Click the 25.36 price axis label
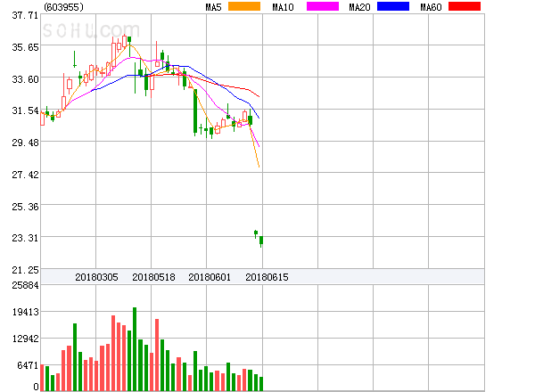Viewport: 535px width, 392px height. [25, 207]
